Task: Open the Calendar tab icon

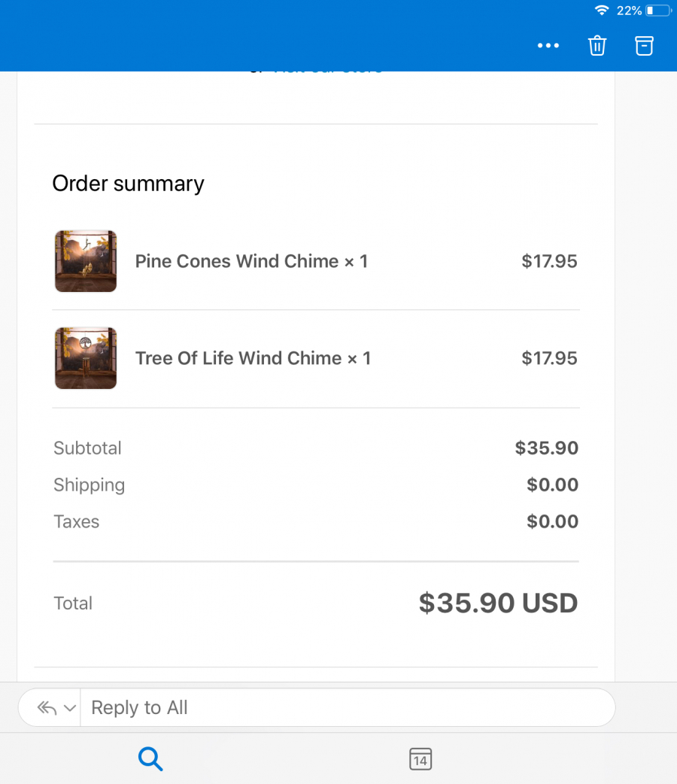Action: coord(420,759)
